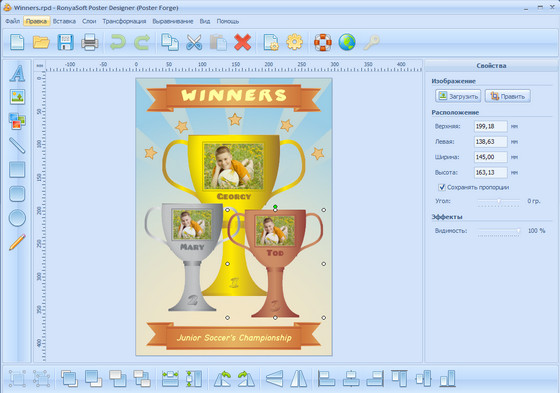Click the red X Delete icon

[x=242, y=42]
